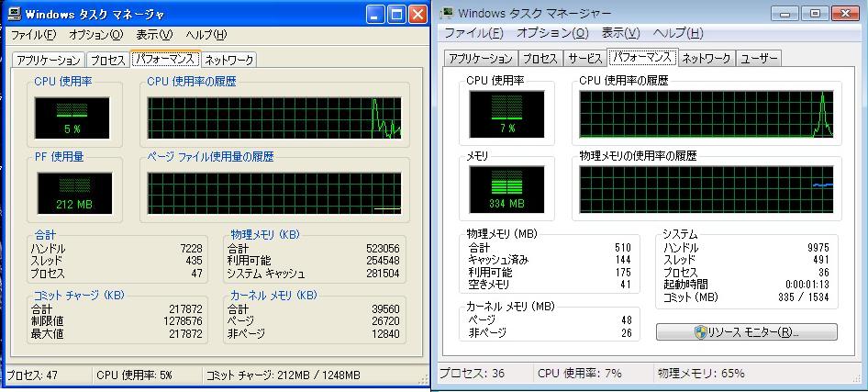The width and height of the screenshot is (868, 392).
Task: Open ユーザー tab in Windows 7 window
Action: (x=759, y=58)
